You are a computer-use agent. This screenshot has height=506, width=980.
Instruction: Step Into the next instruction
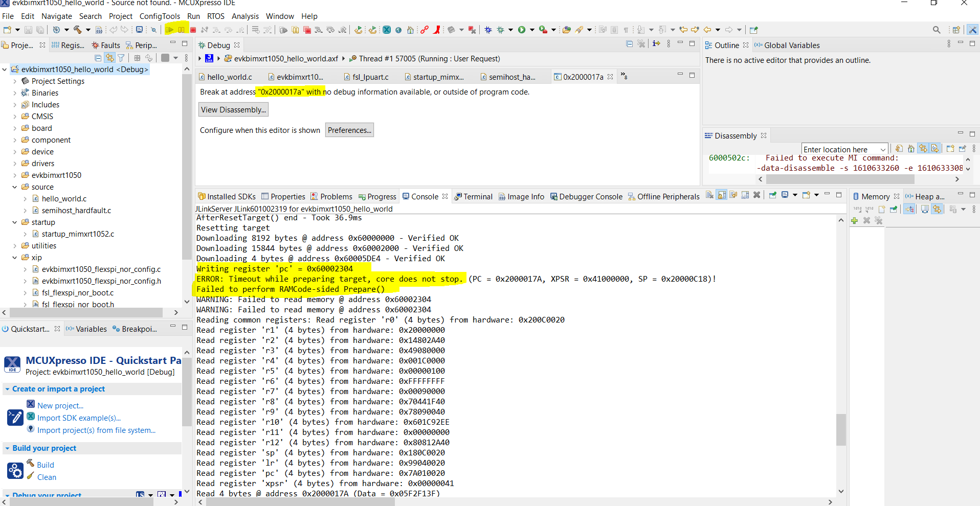coord(217,30)
